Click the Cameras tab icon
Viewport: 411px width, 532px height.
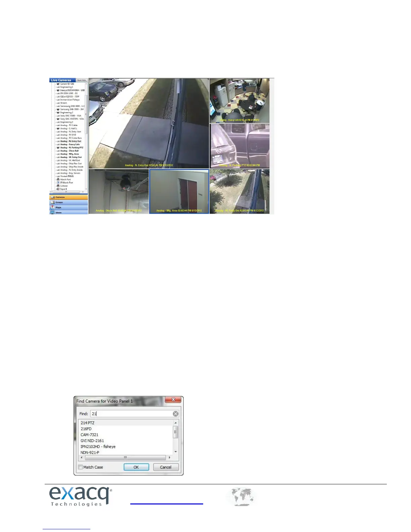point(53,197)
